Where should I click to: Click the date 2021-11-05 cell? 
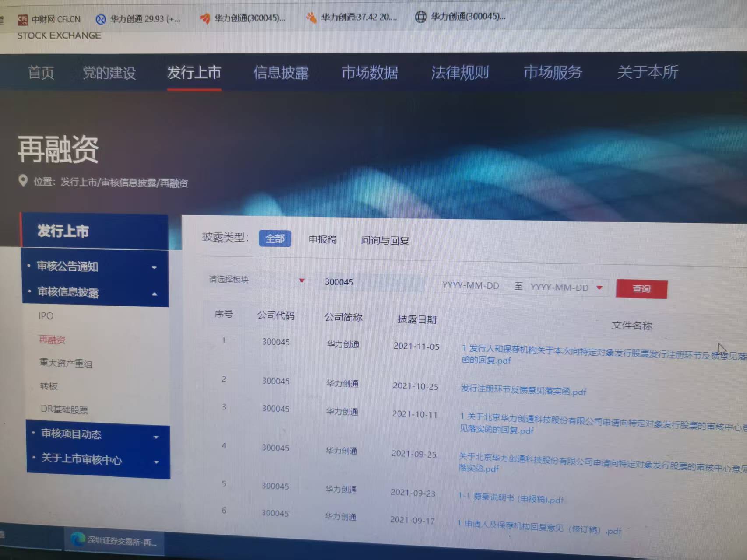click(x=416, y=346)
